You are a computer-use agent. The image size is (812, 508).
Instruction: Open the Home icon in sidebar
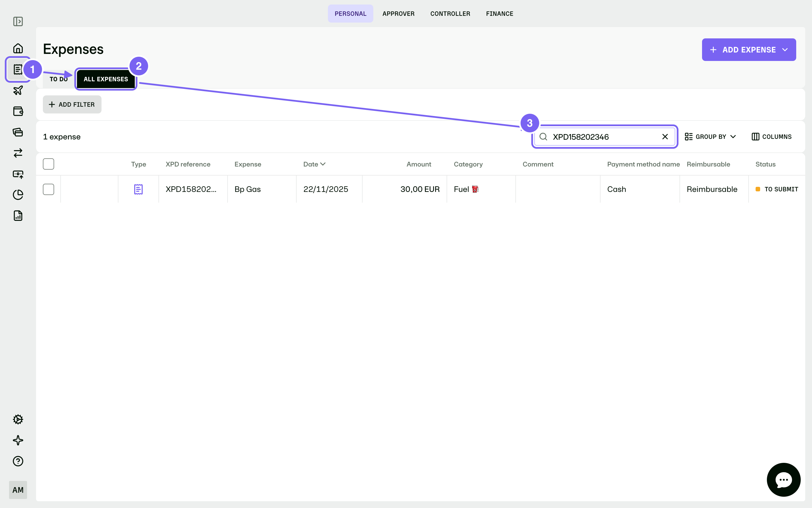pos(18,48)
